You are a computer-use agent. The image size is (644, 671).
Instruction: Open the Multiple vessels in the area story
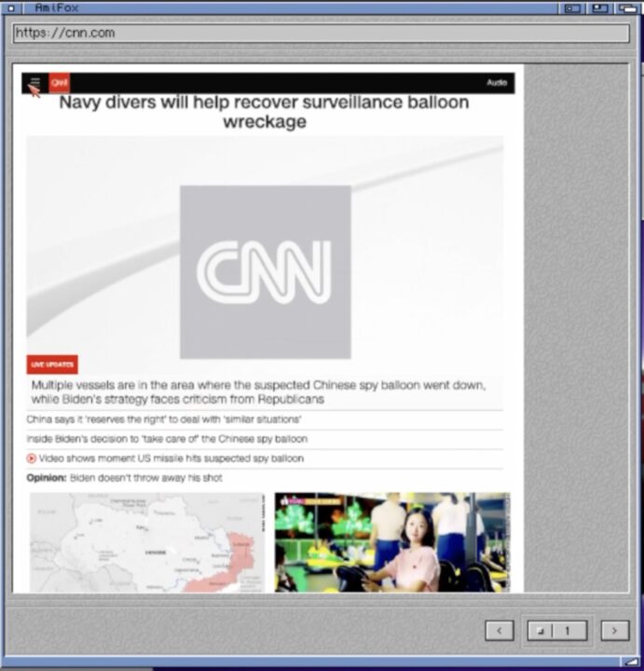(258, 392)
